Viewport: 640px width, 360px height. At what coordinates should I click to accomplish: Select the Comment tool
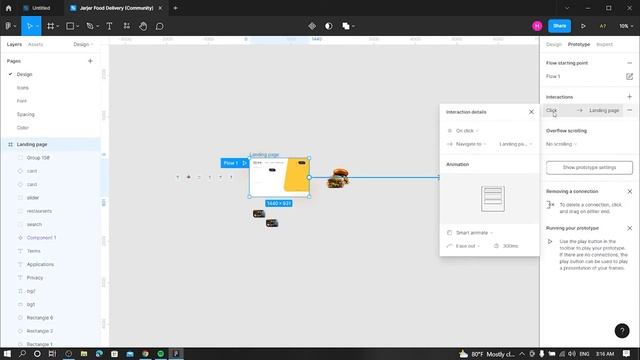[160, 26]
